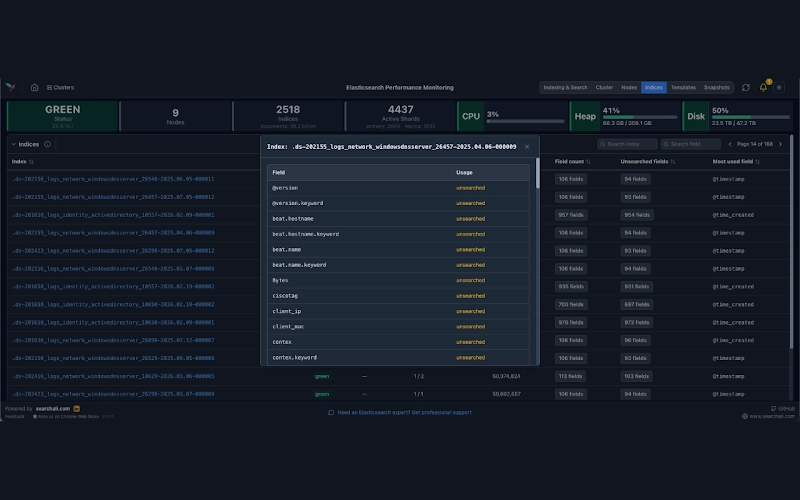Select the ciscotag field row

398,296
